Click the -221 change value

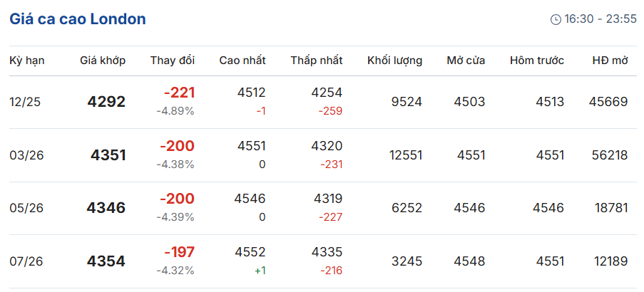[179, 93]
